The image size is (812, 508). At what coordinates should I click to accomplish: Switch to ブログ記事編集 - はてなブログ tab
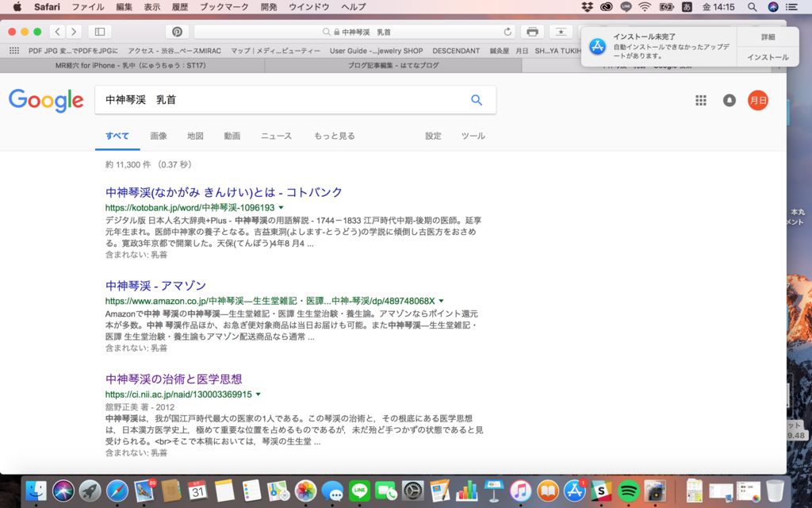393,66
